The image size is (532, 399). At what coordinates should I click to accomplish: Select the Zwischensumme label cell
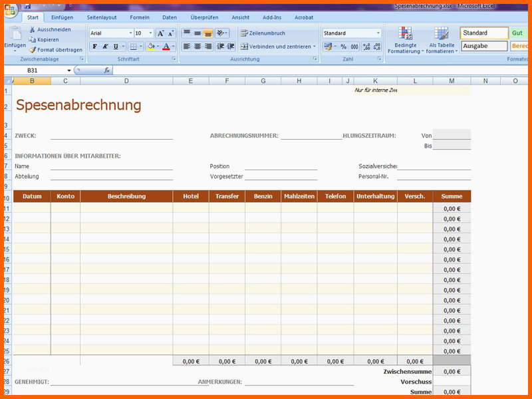tap(408, 372)
